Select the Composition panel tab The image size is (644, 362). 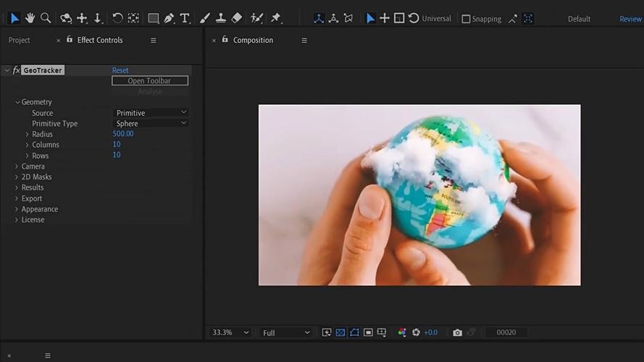(x=253, y=40)
